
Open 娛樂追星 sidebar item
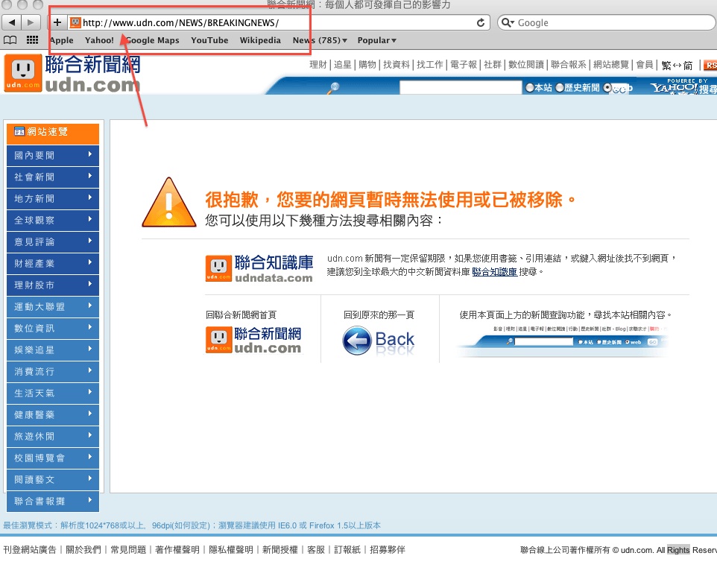(53, 350)
